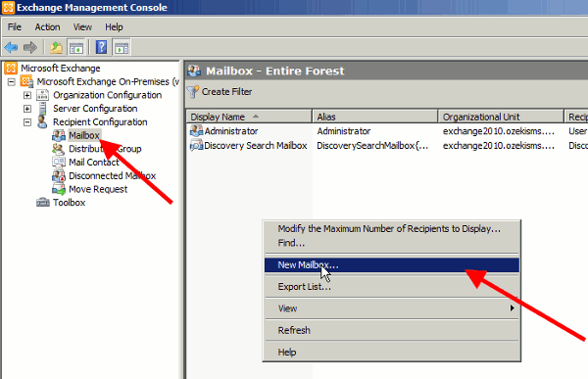The height and width of the screenshot is (379, 588).
Task: Click the Move Request icon
Action: (x=59, y=189)
